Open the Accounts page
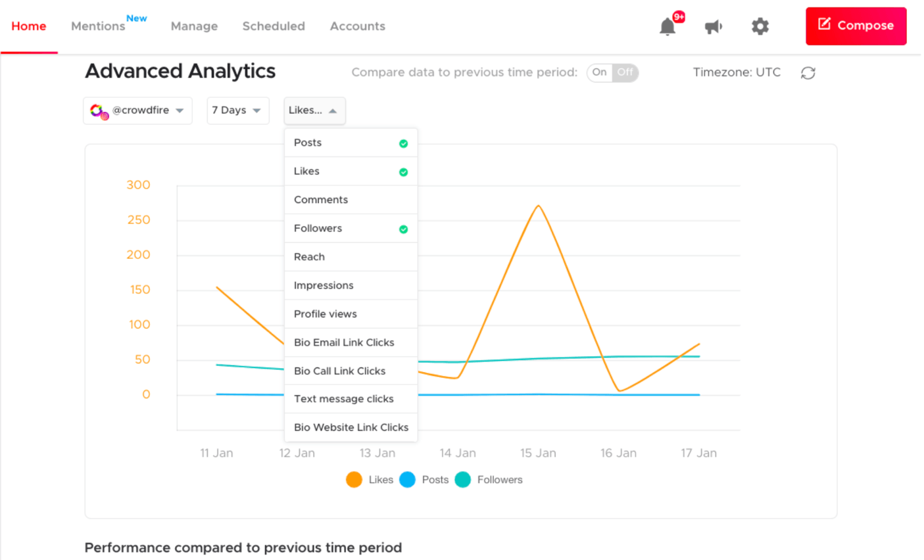This screenshot has width=924, height=560. tap(357, 26)
